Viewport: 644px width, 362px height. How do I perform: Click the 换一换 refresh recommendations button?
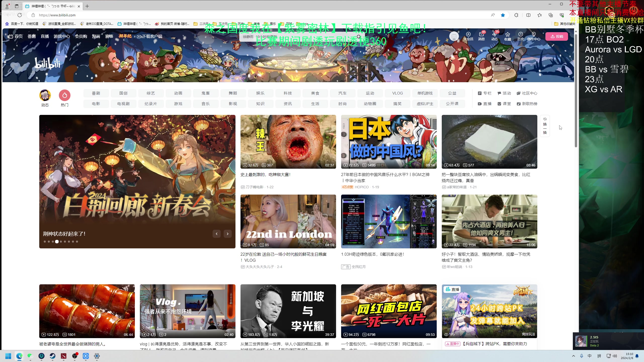pyautogui.click(x=545, y=126)
